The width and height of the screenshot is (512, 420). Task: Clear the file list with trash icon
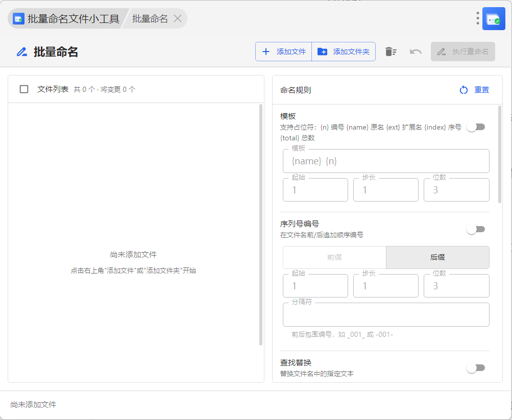pyautogui.click(x=391, y=52)
